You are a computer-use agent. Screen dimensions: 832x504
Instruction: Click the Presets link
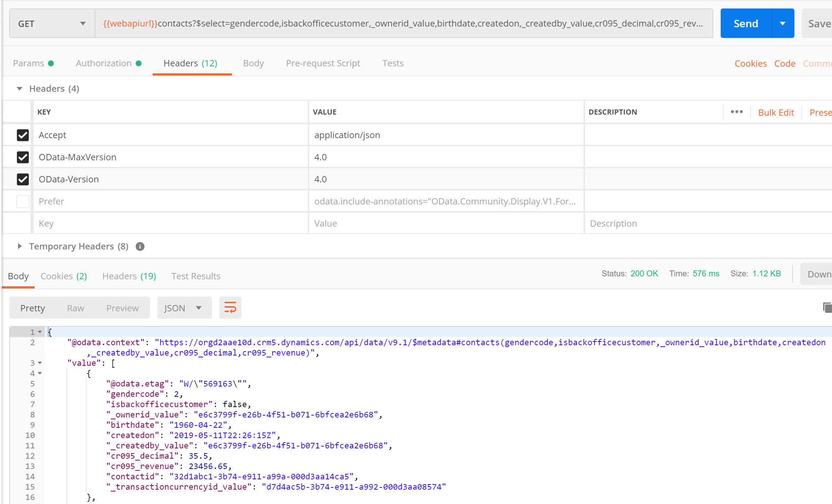(821, 112)
